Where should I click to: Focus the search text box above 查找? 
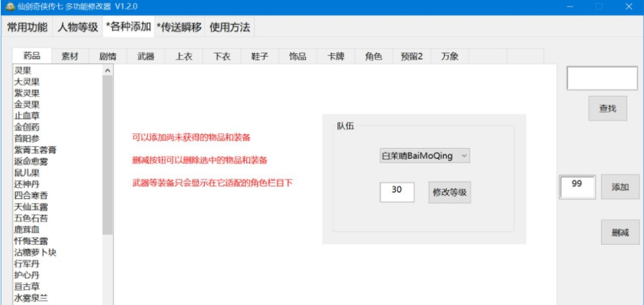click(601, 79)
